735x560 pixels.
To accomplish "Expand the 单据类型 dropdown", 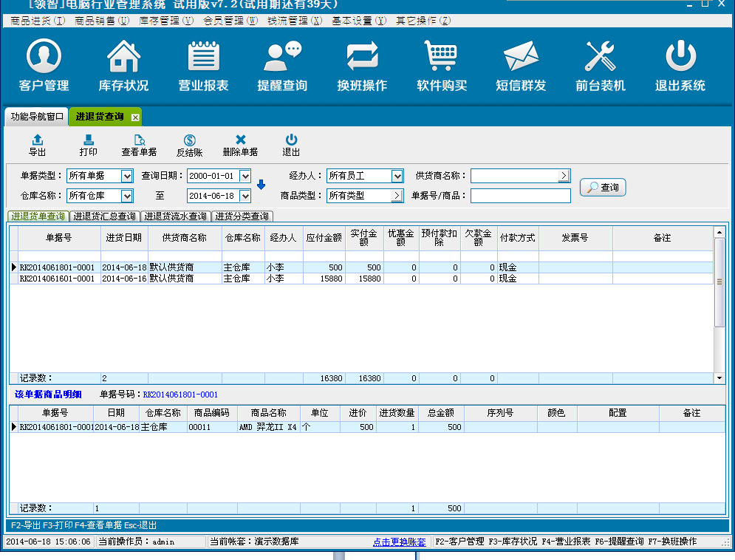I will click(126, 176).
